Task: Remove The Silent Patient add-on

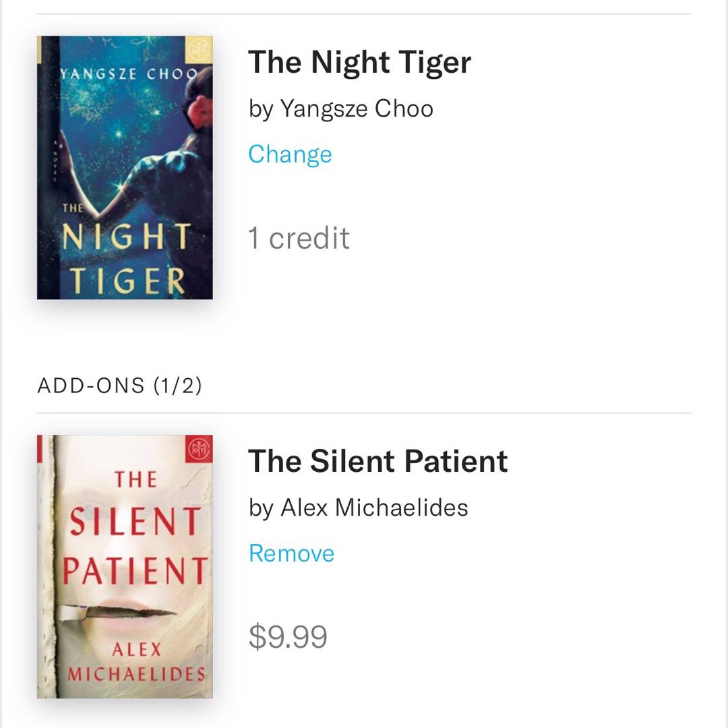Action: (x=291, y=553)
